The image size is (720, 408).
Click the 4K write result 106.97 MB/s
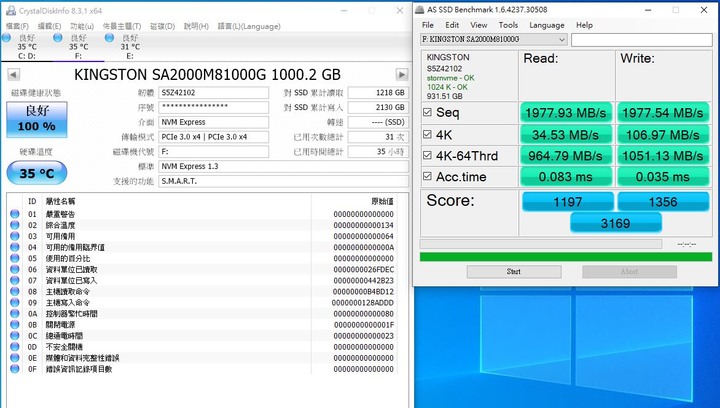663,135
